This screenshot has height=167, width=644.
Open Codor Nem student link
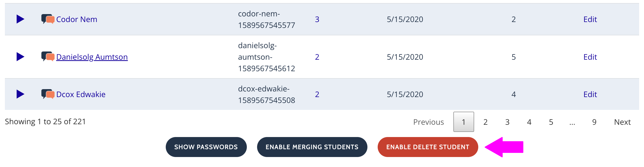pyautogui.click(x=77, y=19)
